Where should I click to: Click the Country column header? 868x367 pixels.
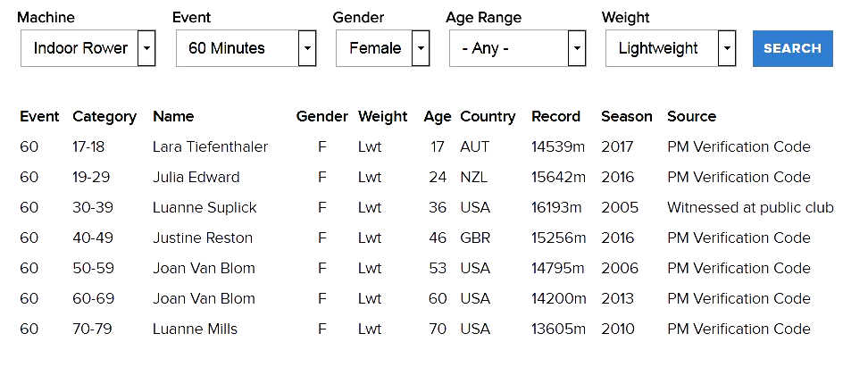point(488,116)
